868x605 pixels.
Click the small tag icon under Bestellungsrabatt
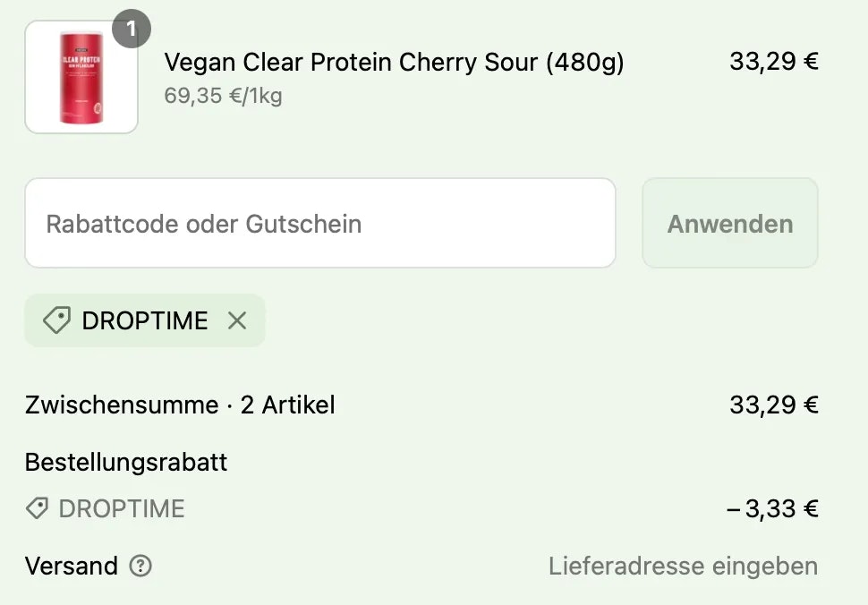point(37,508)
